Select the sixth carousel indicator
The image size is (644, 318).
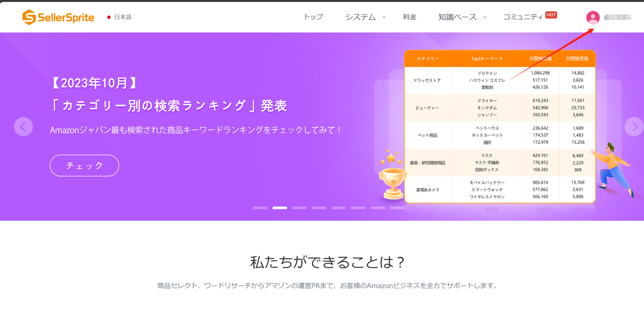coord(358,208)
